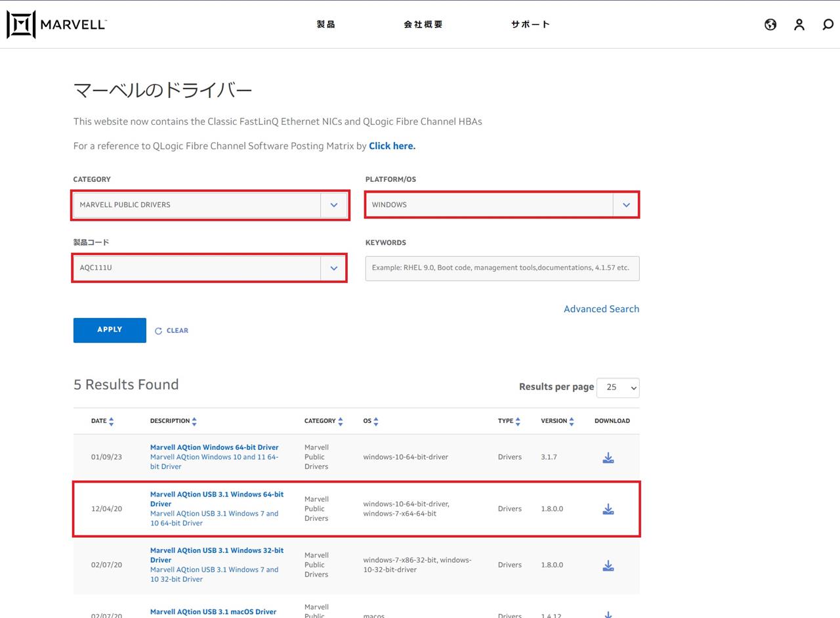Image resolution: width=840 pixels, height=618 pixels.
Task: Open Windows 7 and 10 64-bit Driver sublink
Action: (214, 518)
